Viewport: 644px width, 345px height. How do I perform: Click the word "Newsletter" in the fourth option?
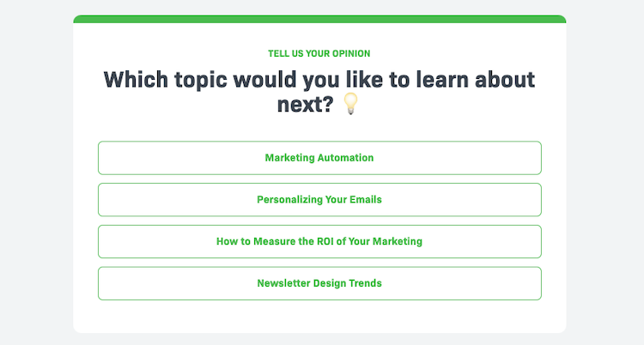[283, 283]
